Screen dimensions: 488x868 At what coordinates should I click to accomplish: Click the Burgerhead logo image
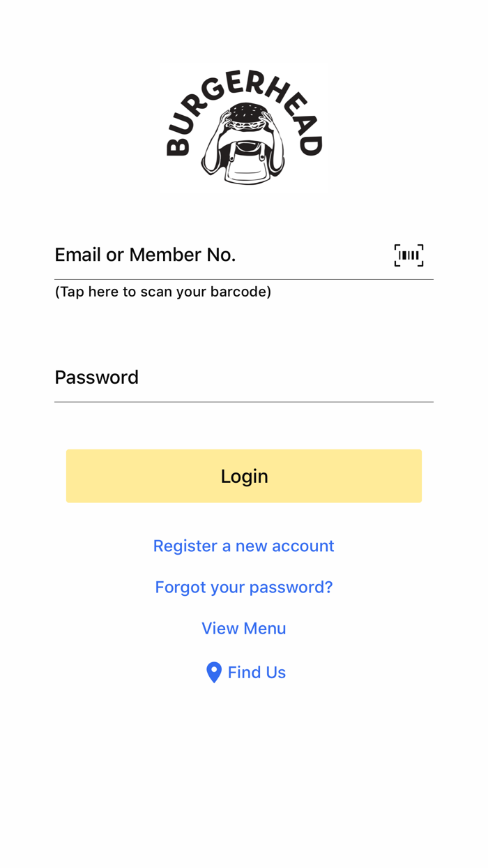pyautogui.click(x=244, y=127)
